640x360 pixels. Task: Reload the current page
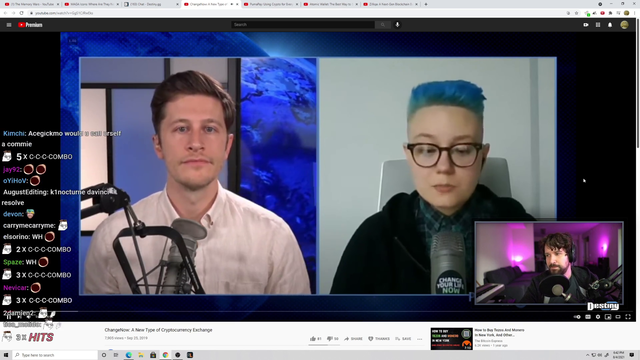click(21, 13)
